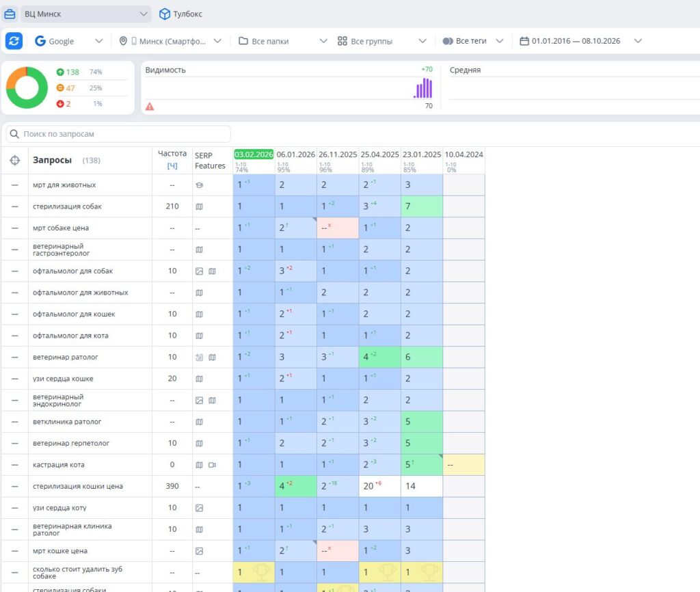700x592 pixels.
Task: Click the red down-arrow 2 indicator
Action: coord(64,104)
